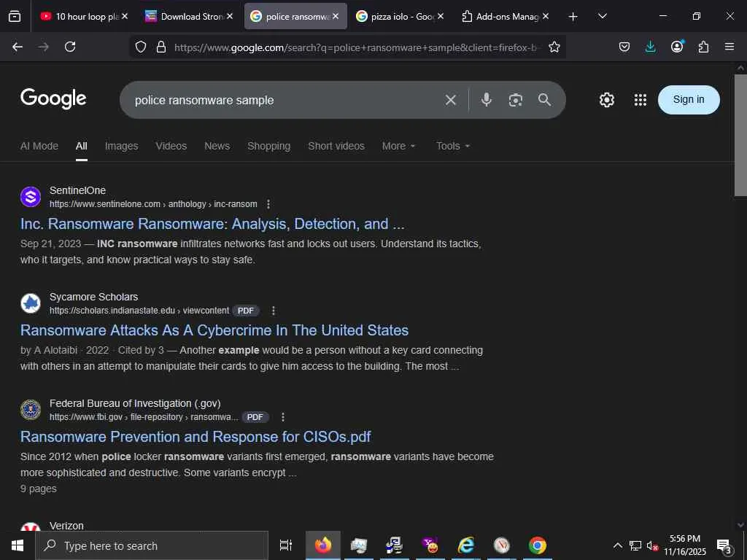This screenshot has width=747, height=560.
Task: Click inside the Google search box
Action: click(x=286, y=100)
